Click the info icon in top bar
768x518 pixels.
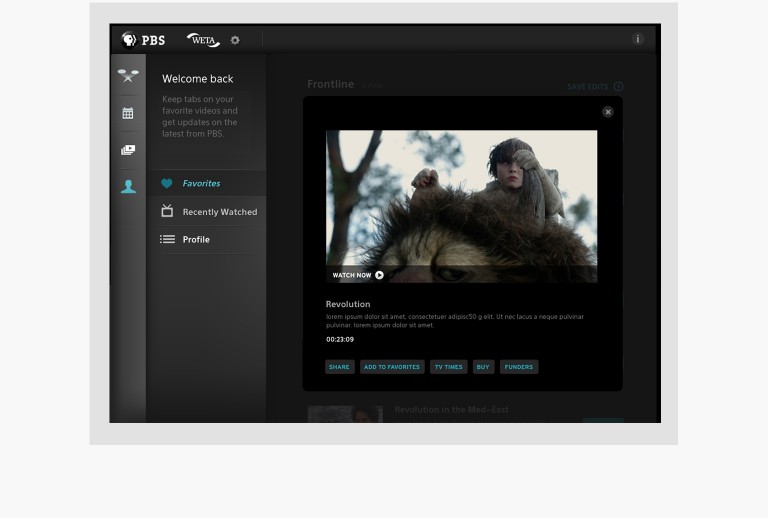coord(637,39)
